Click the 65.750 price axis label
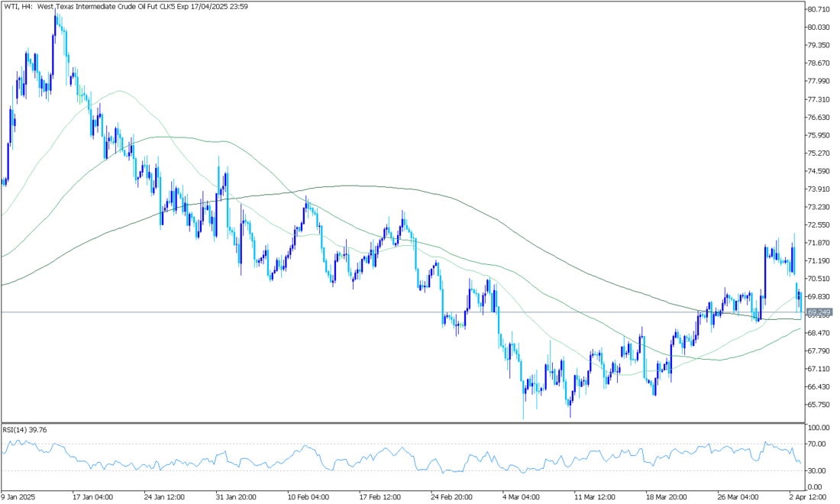 point(819,405)
